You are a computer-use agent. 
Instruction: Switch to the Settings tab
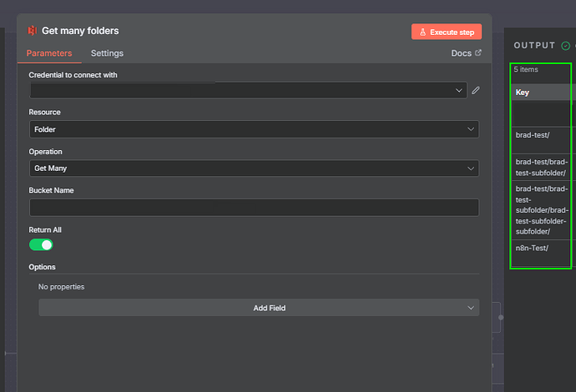coord(107,53)
